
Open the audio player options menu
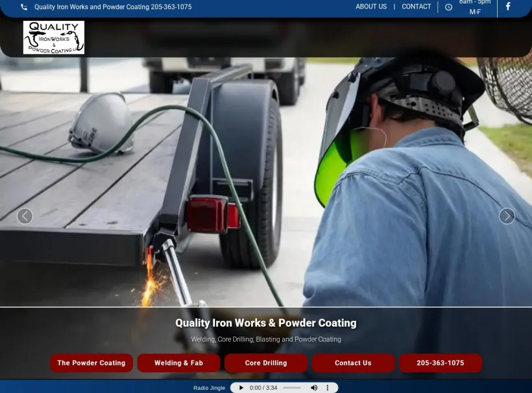pos(328,387)
